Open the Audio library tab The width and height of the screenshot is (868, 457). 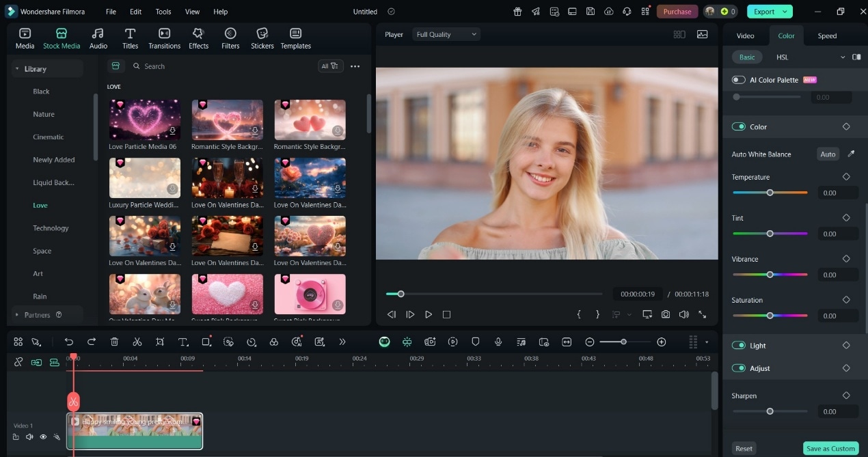98,38
